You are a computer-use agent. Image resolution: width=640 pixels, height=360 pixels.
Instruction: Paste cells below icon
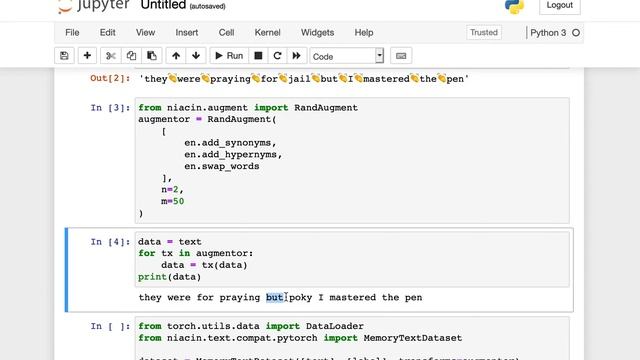point(152,56)
